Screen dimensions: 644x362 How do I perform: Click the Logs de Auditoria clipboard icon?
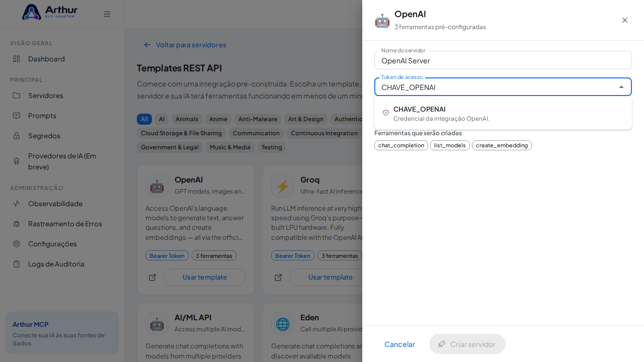tap(17, 264)
